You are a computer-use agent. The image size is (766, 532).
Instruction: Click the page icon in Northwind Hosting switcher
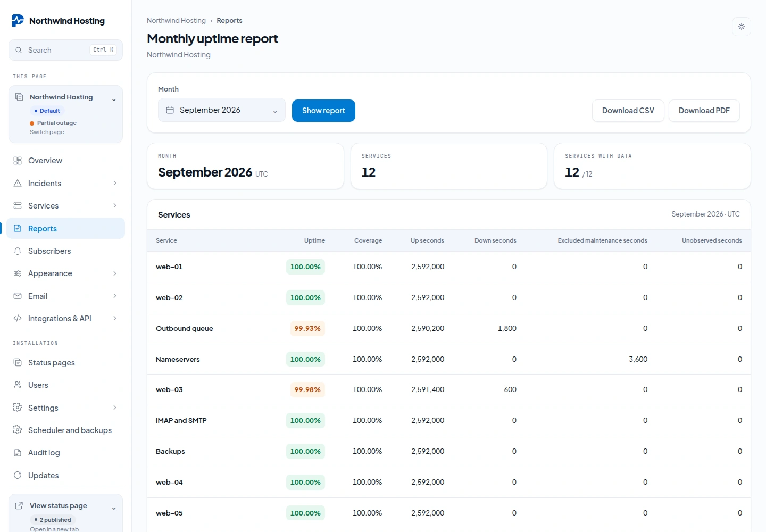pyautogui.click(x=19, y=97)
